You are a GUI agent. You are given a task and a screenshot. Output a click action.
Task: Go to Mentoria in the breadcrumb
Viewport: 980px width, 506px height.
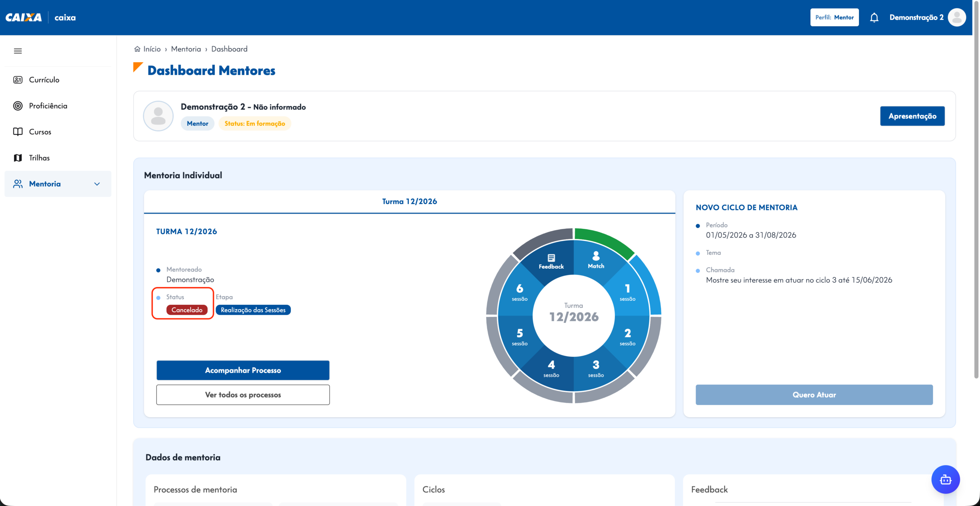pyautogui.click(x=186, y=49)
